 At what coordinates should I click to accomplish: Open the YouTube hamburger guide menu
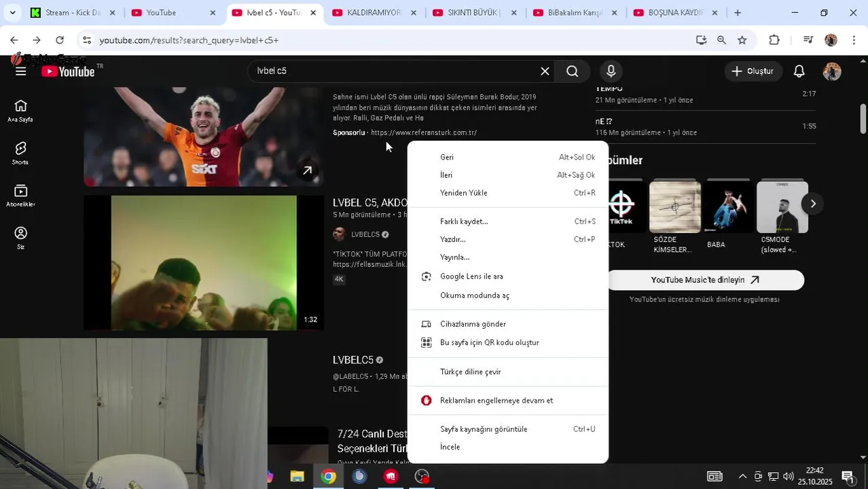tap(21, 71)
